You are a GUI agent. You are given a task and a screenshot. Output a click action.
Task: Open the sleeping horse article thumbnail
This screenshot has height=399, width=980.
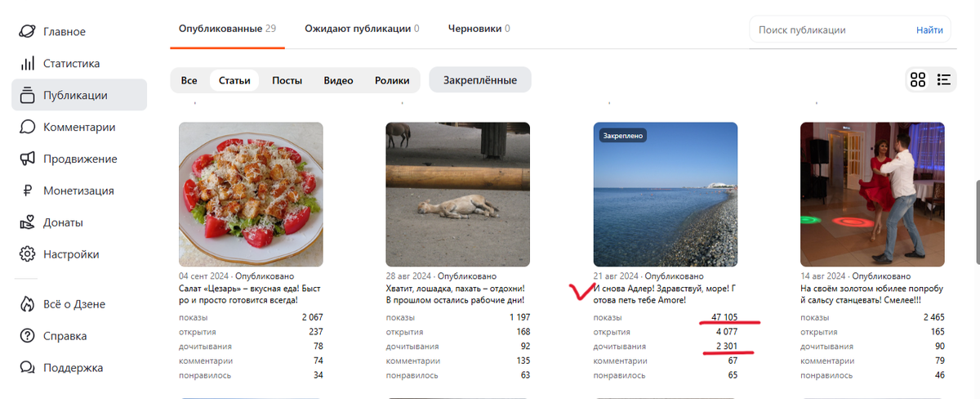(458, 195)
